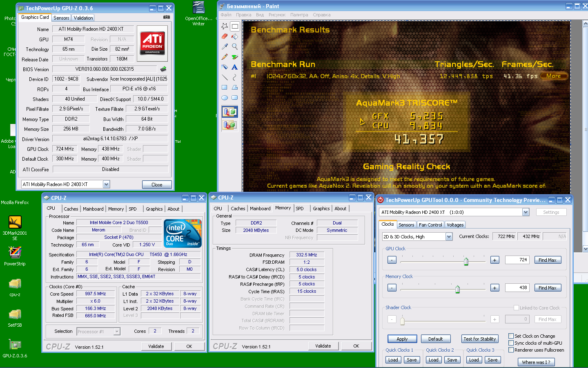This screenshot has width=588, height=368.
Task: Open the 2D & 3D Clocks profile dropdown
Action: [x=449, y=237]
